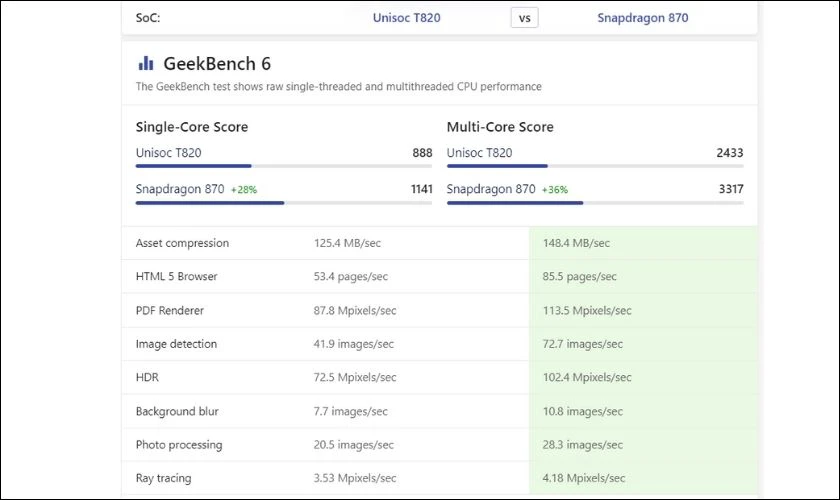Select the Image detection row label
The image size is (840, 500).
tap(176, 344)
